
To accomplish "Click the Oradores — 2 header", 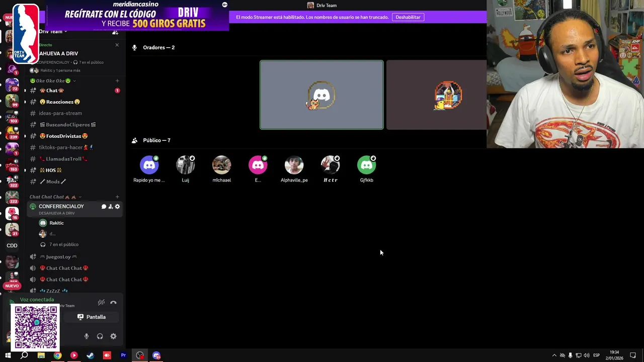I will pyautogui.click(x=158, y=47).
